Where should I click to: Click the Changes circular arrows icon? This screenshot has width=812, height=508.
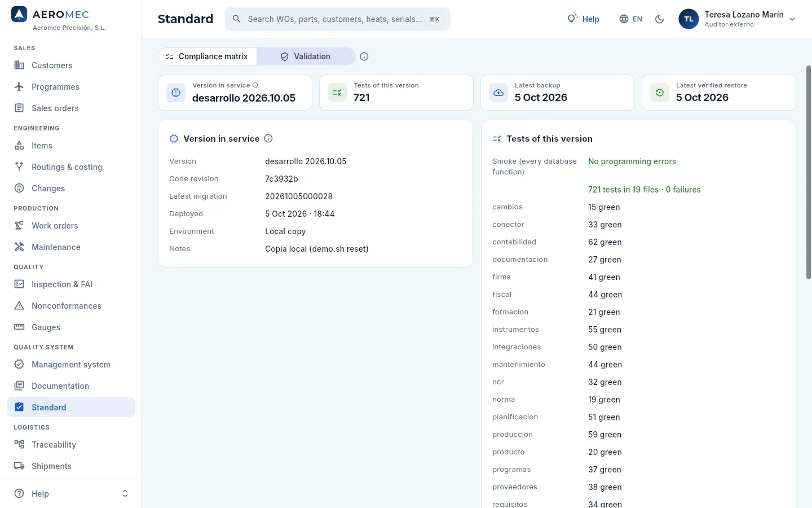click(x=19, y=189)
